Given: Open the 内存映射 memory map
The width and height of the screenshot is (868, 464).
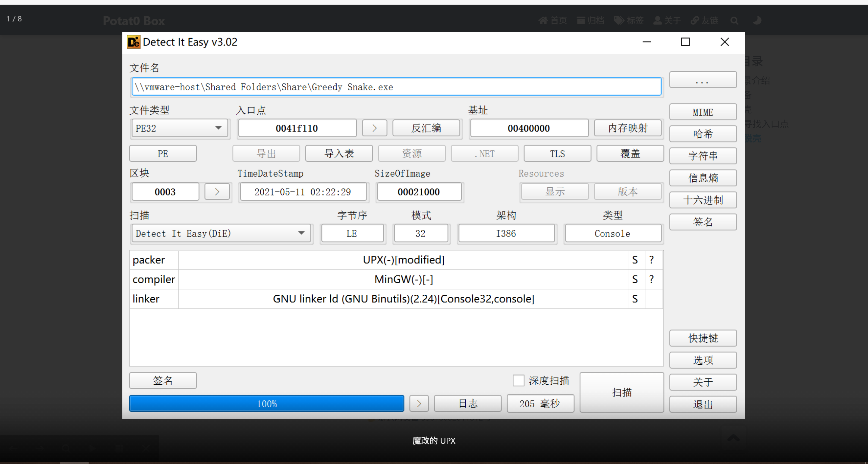Looking at the screenshot, I should [x=628, y=128].
